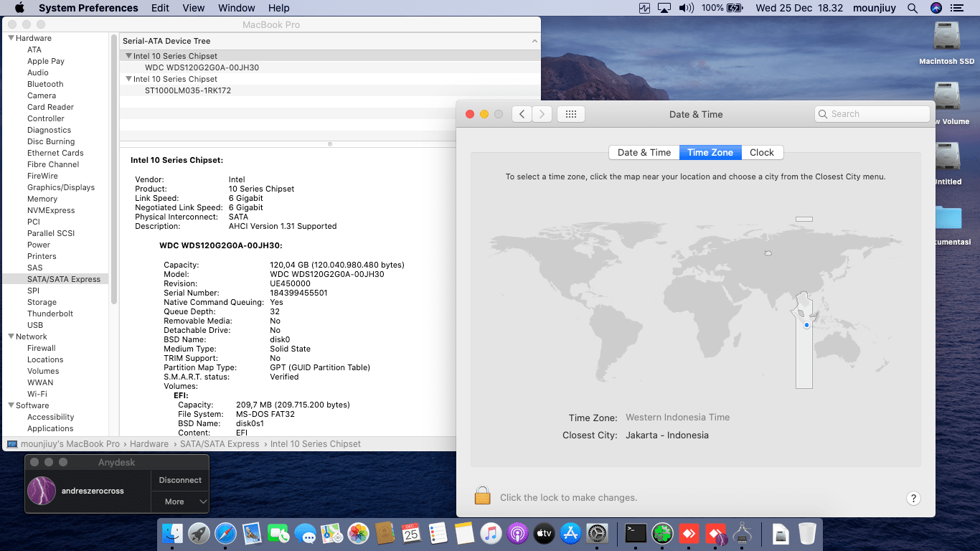This screenshot has height=551, width=980.
Task: Open the first red AnyDesk Dock icon
Action: click(689, 533)
